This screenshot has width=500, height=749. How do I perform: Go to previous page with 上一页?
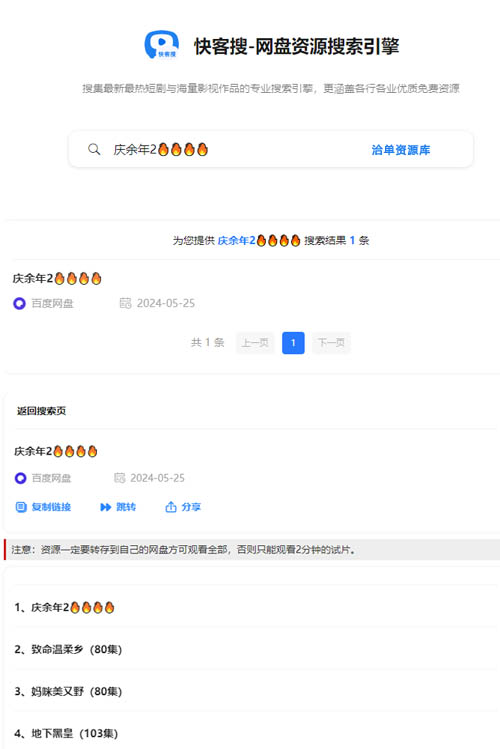pos(255,342)
